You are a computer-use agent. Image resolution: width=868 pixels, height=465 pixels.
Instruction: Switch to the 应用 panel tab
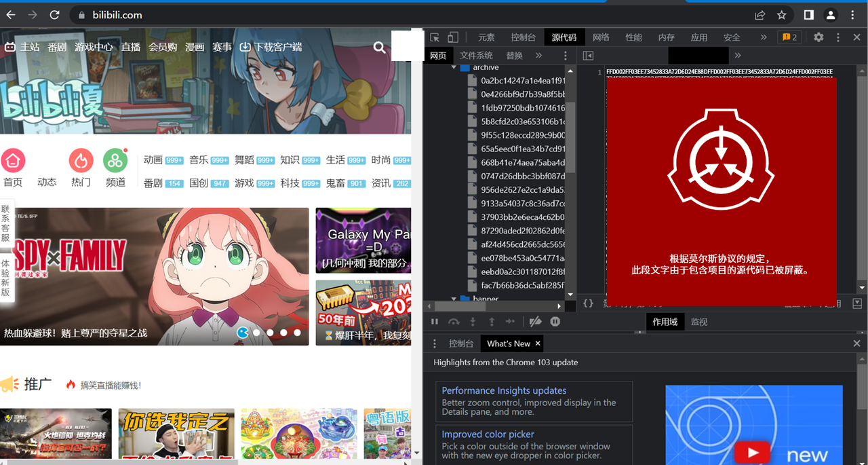(699, 37)
